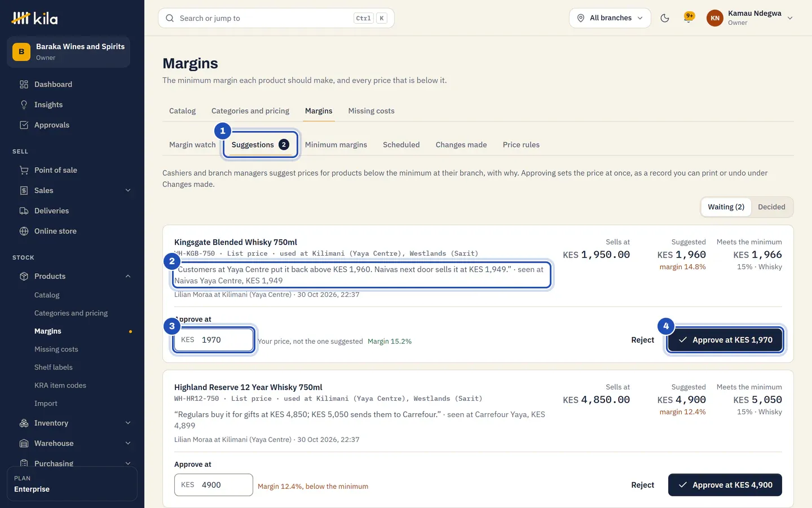Open notifications with 9+ badge
The image size is (812, 508).
coord(689,17)
